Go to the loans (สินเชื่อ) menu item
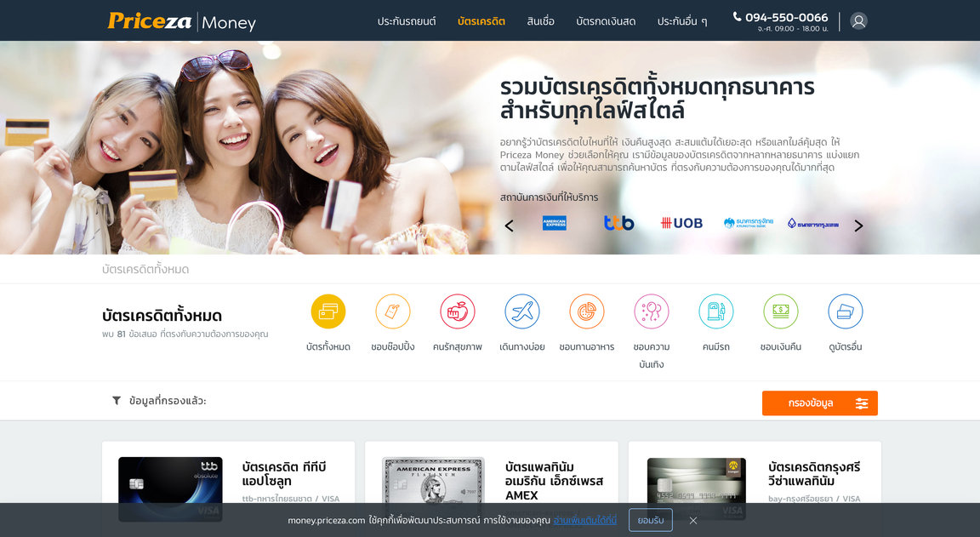Screen dimensions: 980x537 (540, 21)
